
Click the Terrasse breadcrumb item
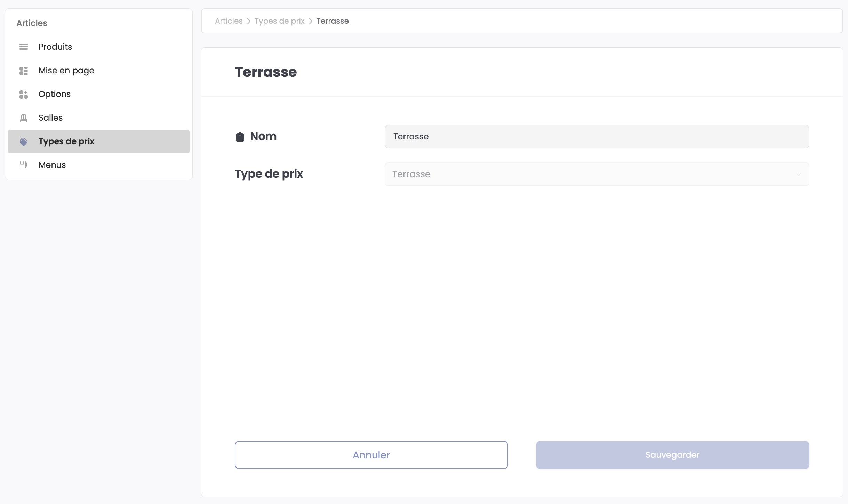332,21
